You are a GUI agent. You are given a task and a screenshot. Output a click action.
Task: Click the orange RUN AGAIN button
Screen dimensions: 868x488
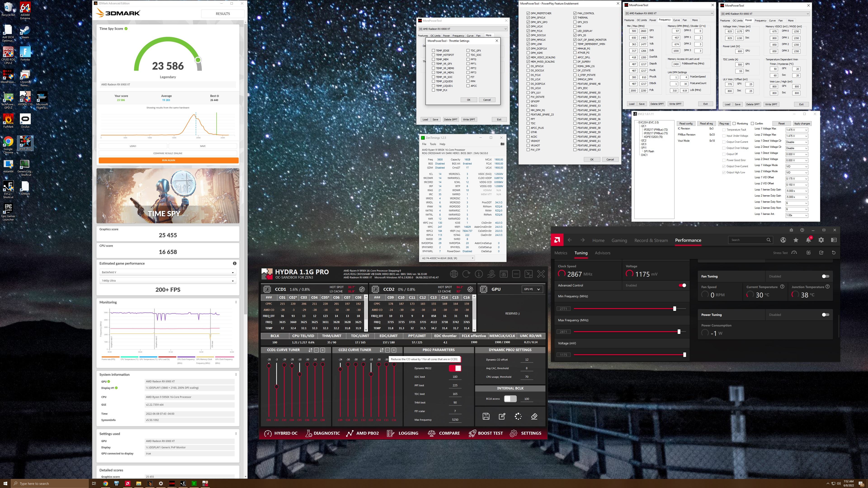click(168, 160)
